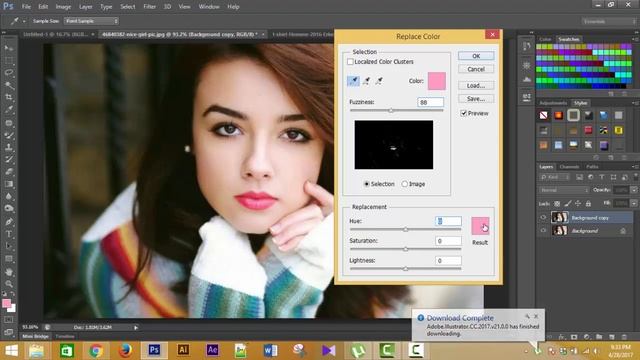Select the Brush tool

(9, 135)
